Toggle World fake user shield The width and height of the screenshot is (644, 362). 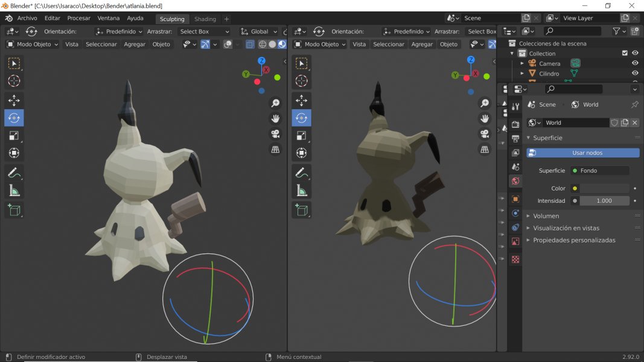(614, 122)
